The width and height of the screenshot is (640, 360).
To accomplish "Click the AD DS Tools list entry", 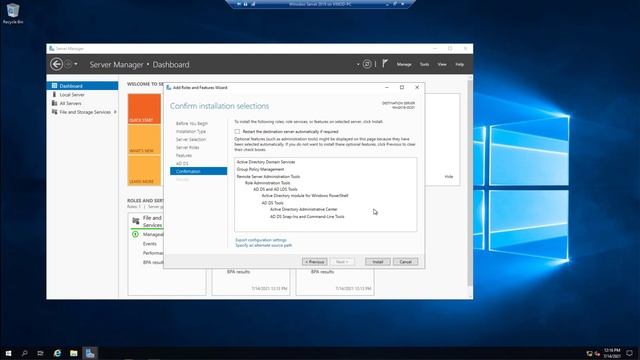I will point(272,203).
